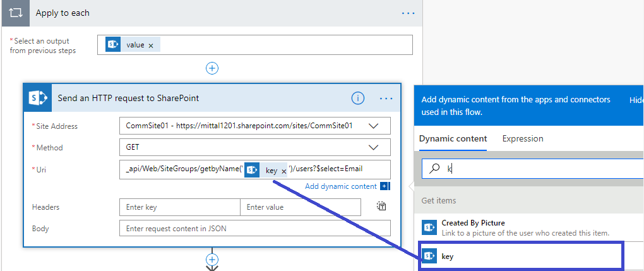Click the SharePoint icon inside the value token
The image size is (644, 271).
[x=113, y=45]
